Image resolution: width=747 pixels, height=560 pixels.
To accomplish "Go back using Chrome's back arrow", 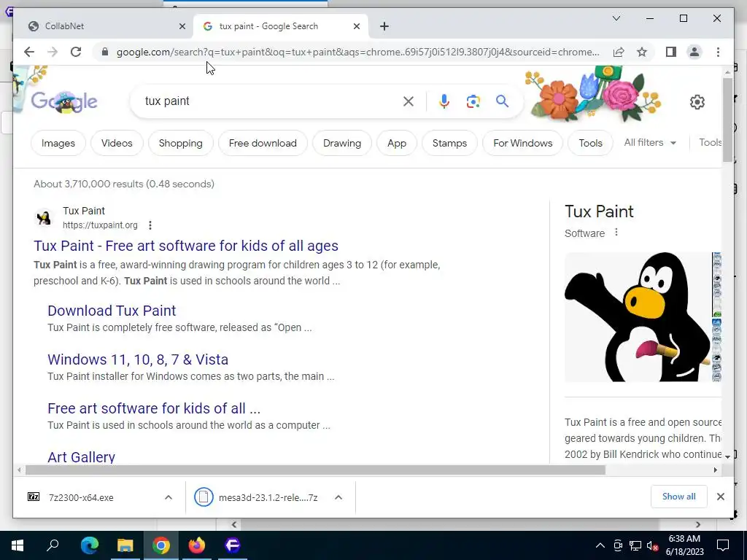I will pyautogui.click(x=29, y=52).
